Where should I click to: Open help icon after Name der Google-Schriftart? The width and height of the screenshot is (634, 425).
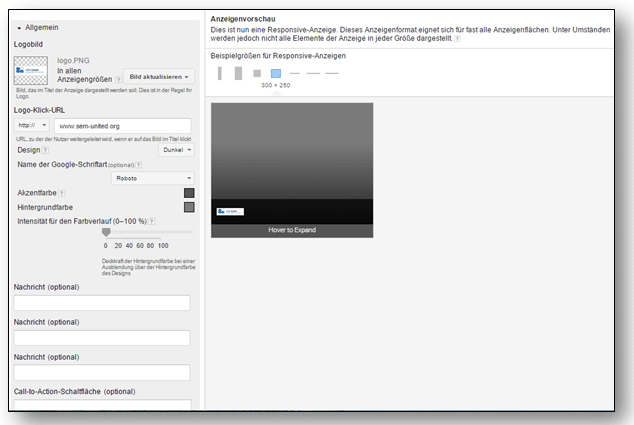tap(139, 165)
